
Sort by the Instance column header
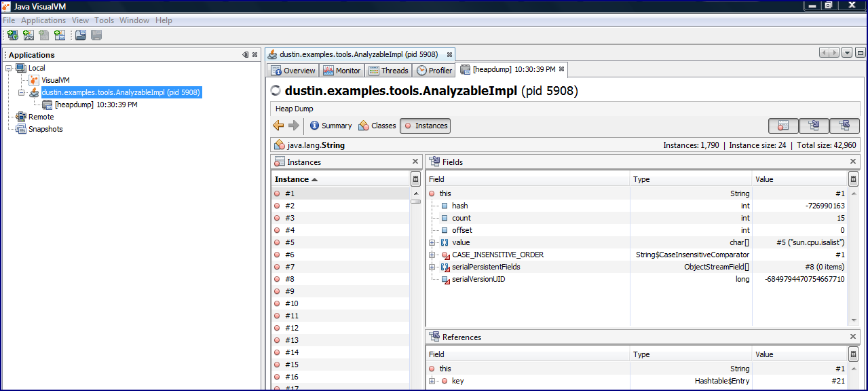click(341, 179)
